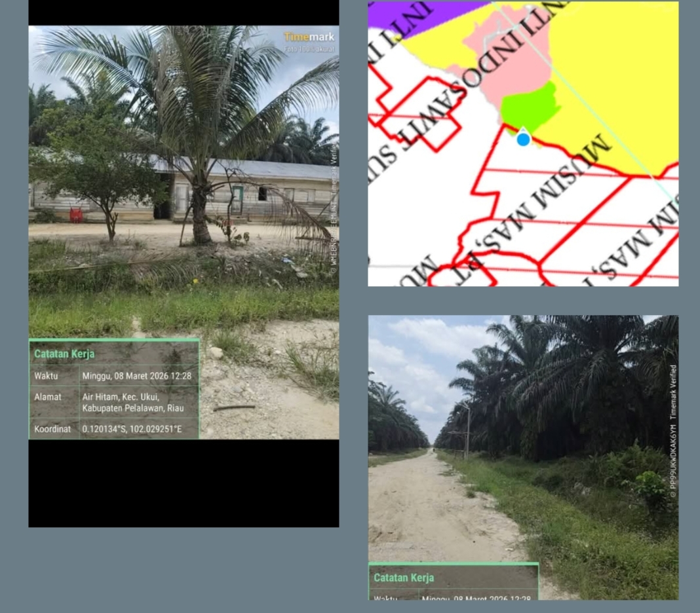Click the vertical Timemark Verified text on right photo
Screen dimensions: 700x613
tap(673, 393)
